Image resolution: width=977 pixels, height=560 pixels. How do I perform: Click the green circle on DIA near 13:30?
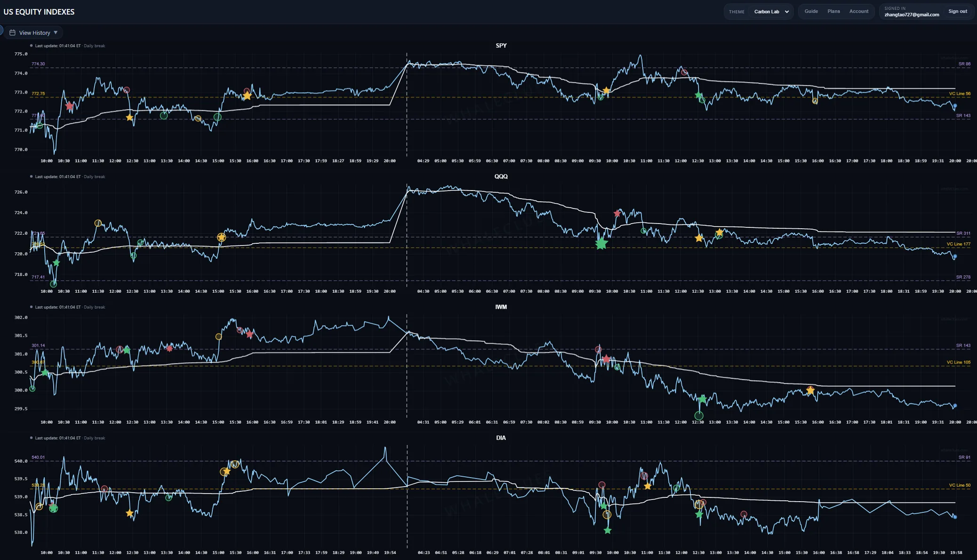tap(168, 497)
